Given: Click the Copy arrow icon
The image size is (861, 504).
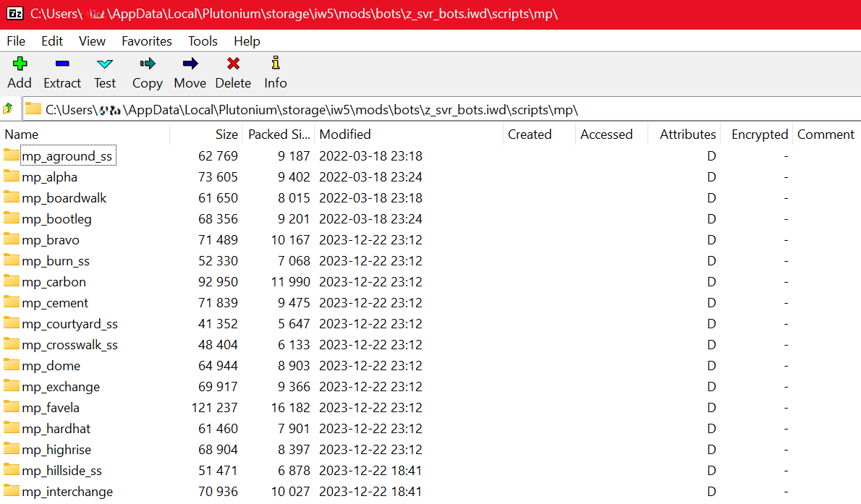Looking at the screenshot, I should [147, 64].
